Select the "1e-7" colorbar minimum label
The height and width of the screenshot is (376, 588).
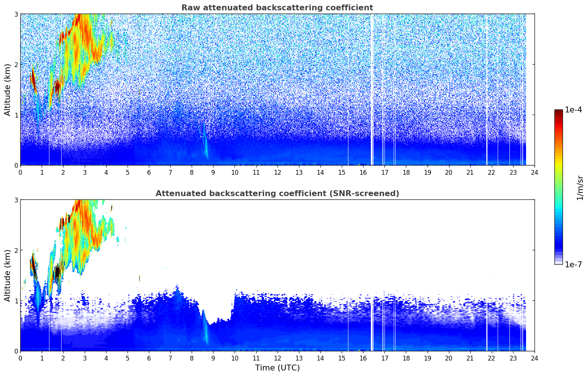click(573, 265)
